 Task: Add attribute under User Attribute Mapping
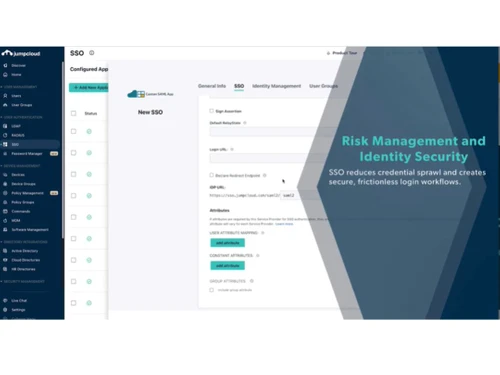(228, 243)
